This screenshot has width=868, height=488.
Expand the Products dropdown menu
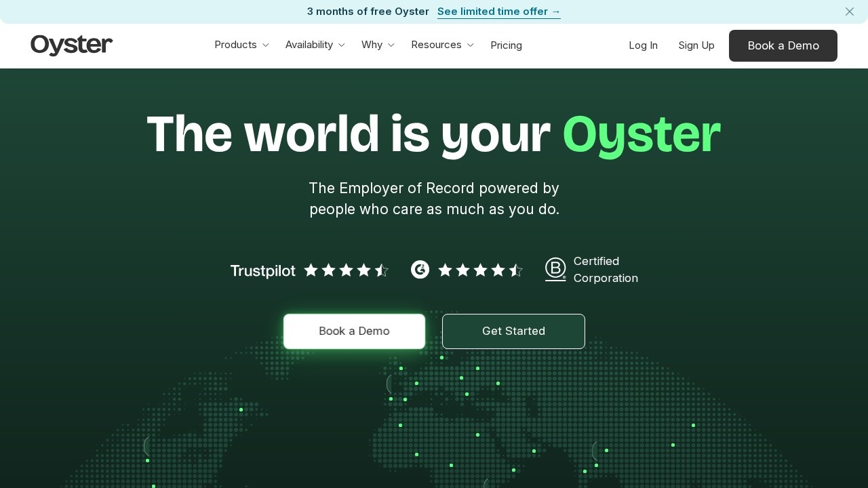(241, 45)
